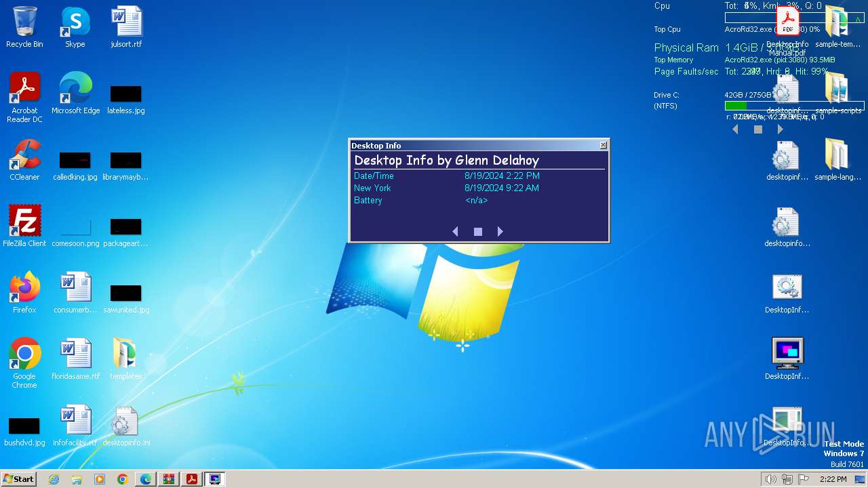This screenshot has height=488, width=868.
Task: Click next page arrow in desktop overlay widget
Action: click(781, 129)
